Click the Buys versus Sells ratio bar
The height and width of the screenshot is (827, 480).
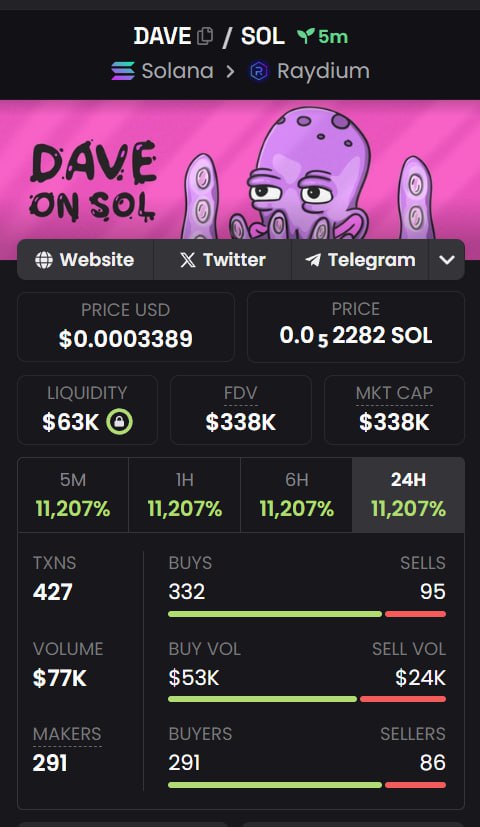[307, 614]
